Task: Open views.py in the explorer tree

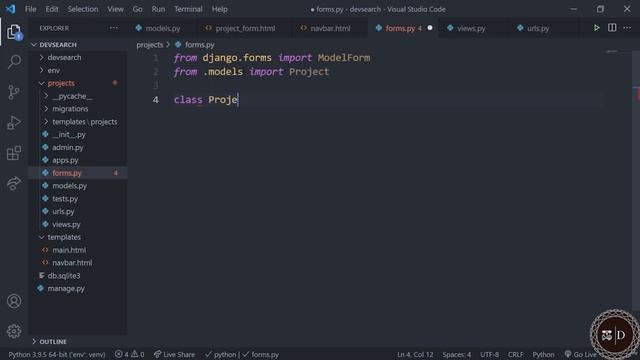Action: click(x=78, y=224)
